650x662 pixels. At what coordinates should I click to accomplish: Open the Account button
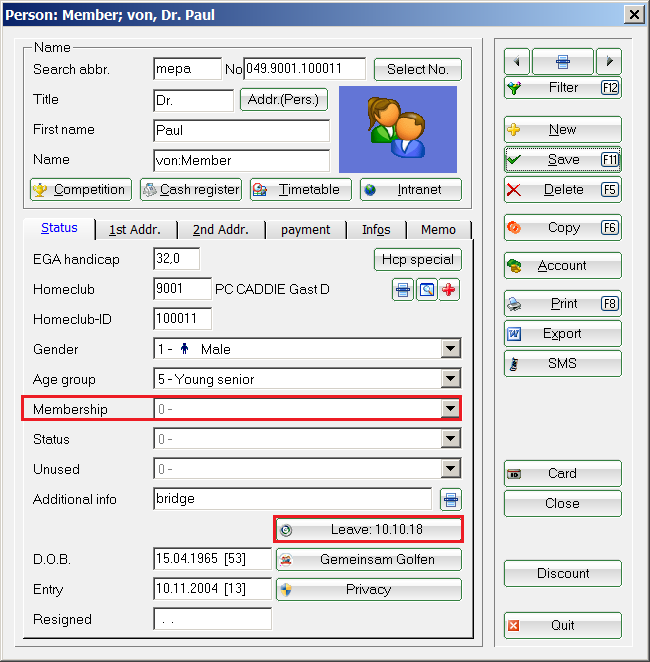(x=563, y=266)
